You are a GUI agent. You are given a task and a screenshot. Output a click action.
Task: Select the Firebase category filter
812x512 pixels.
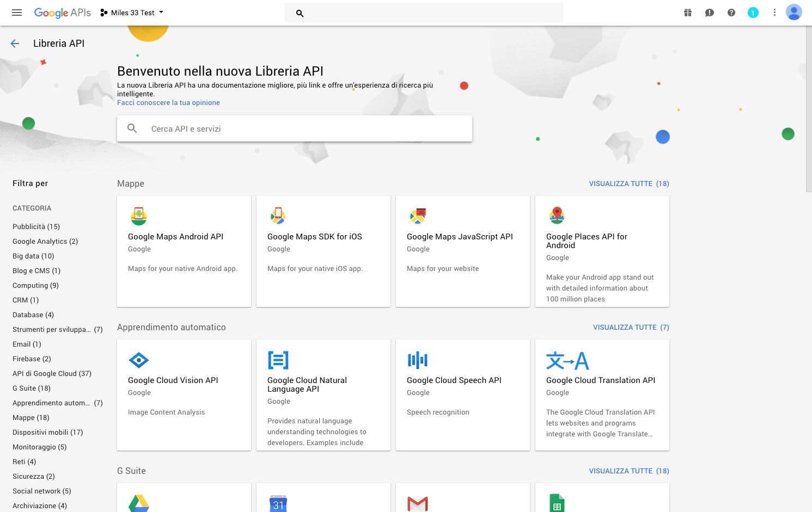[x=32, y=359]
